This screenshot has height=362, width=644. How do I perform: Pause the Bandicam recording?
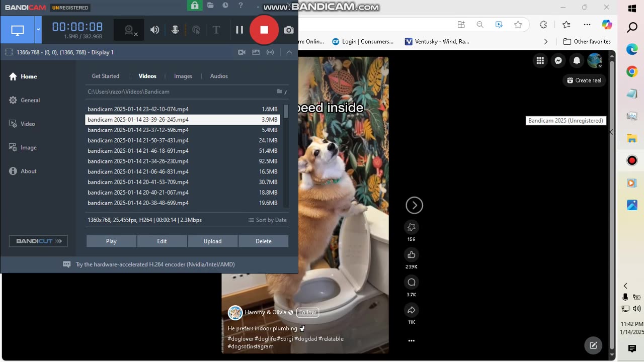[239, 30]
